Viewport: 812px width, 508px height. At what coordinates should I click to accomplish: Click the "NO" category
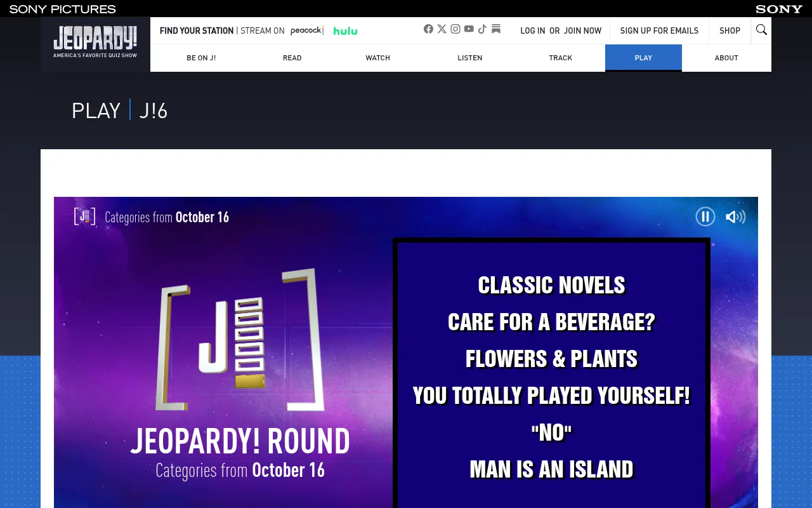[552, 432]
